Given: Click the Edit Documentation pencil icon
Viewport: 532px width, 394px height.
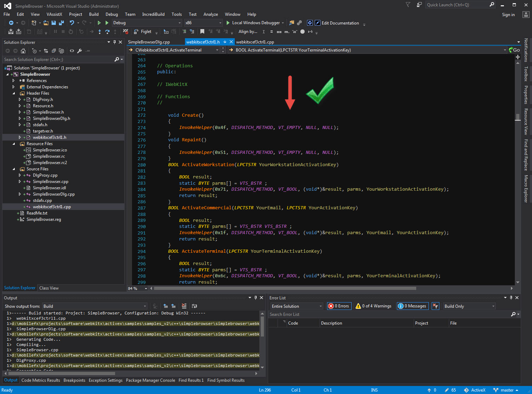Looking at the screenshot, I should click(x=317, y=23).
